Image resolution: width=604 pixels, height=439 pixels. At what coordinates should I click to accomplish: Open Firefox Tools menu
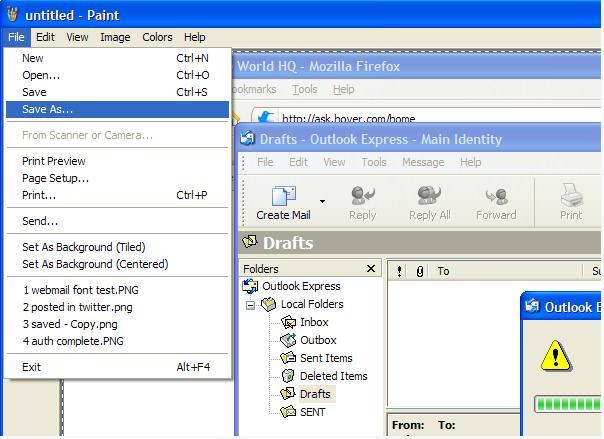point(304,89)
